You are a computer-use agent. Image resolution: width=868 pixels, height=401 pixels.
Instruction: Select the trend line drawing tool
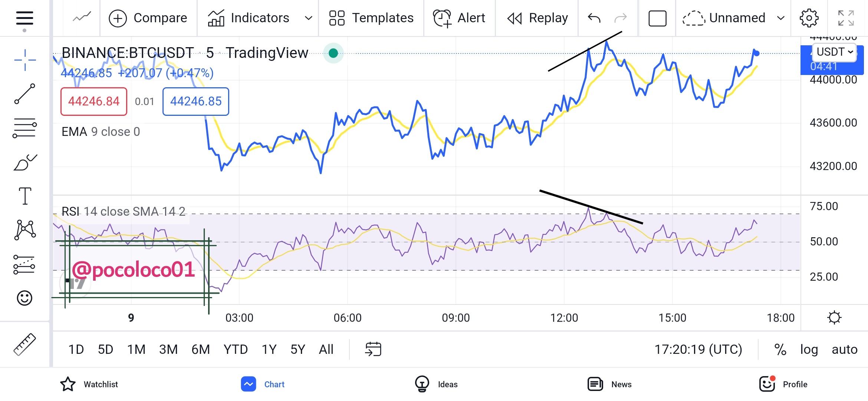pyautogui.click(x=25, y=94)
